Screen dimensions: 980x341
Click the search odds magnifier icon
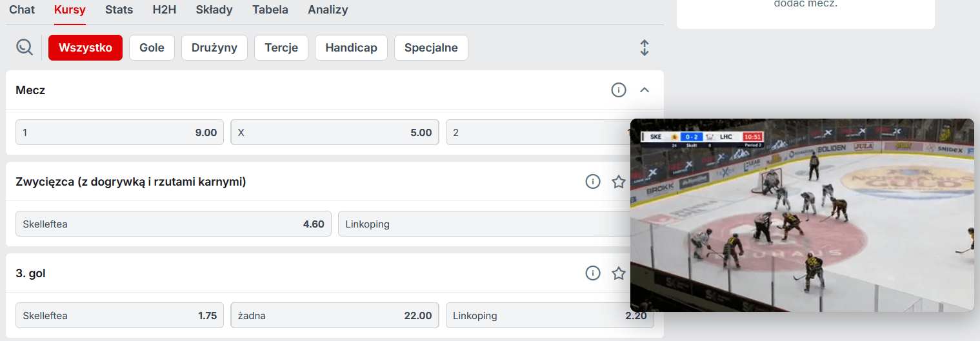point(25,48)
